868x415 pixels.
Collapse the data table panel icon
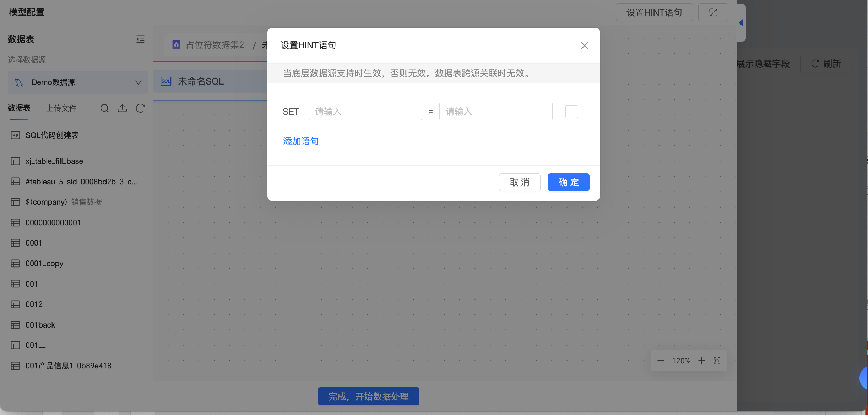tap(140, 39)
